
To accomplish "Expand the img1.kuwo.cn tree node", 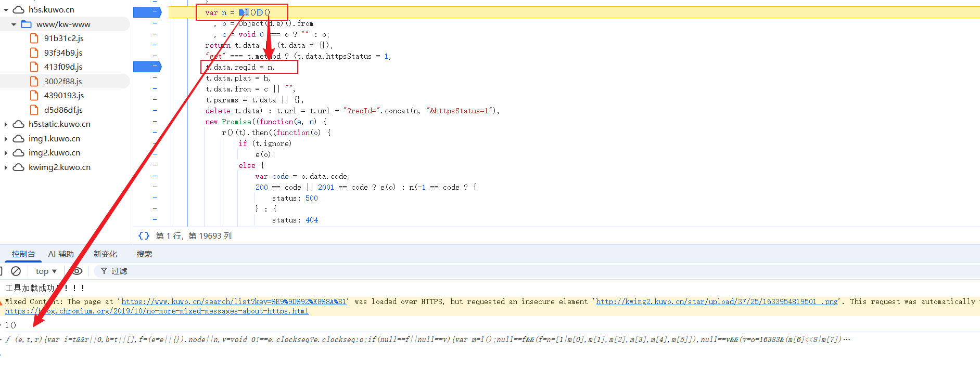I will point(6,139).
